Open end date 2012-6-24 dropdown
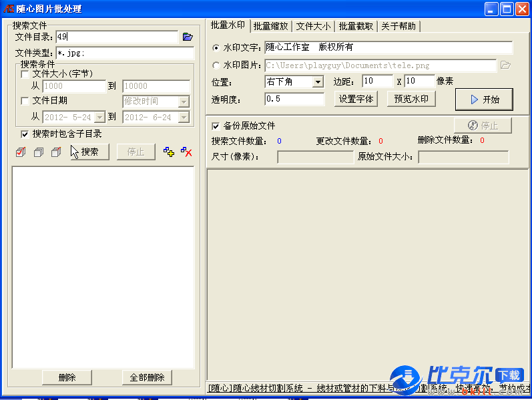 (184, 117)
